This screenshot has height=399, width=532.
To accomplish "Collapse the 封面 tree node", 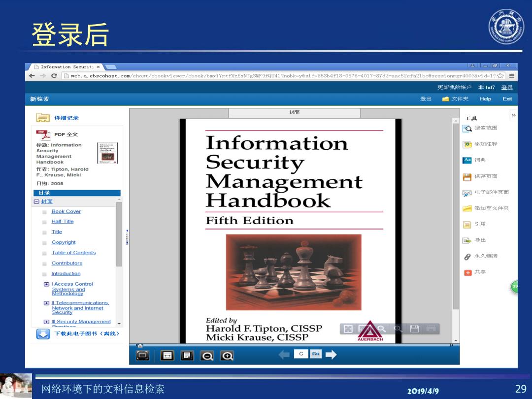I will (x=36, y=201).
